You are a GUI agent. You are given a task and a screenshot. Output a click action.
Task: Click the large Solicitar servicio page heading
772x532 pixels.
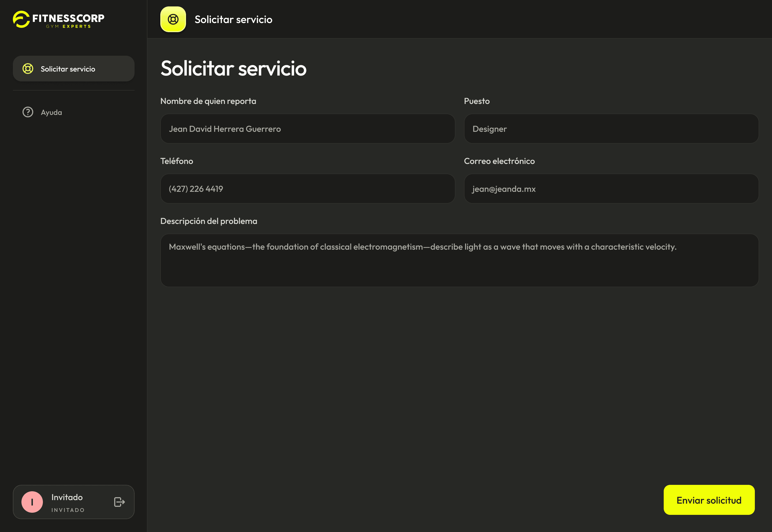233,68
